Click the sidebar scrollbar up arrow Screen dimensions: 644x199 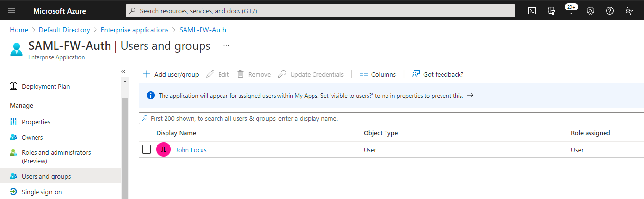coord(125,81)
